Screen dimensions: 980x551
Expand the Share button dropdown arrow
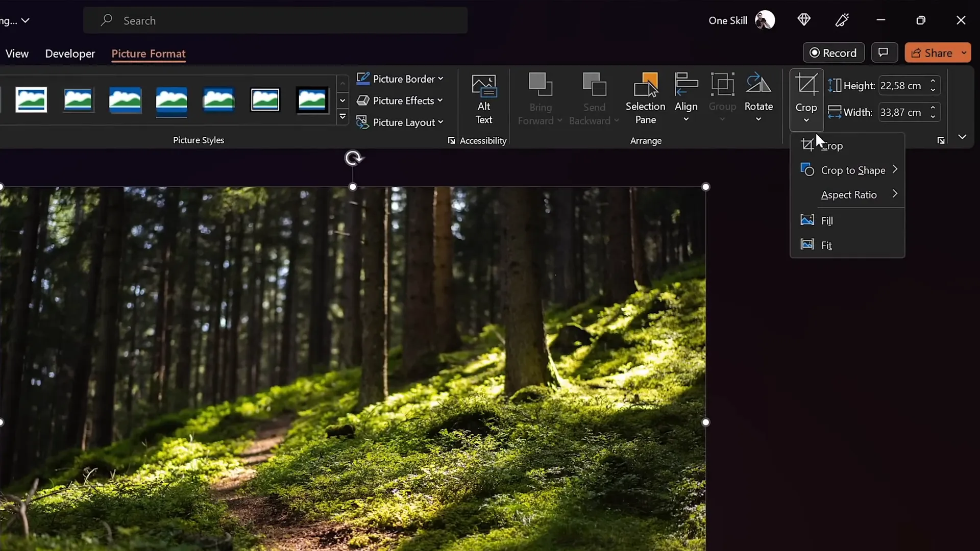pyautogui.click(x=964, y=53)
